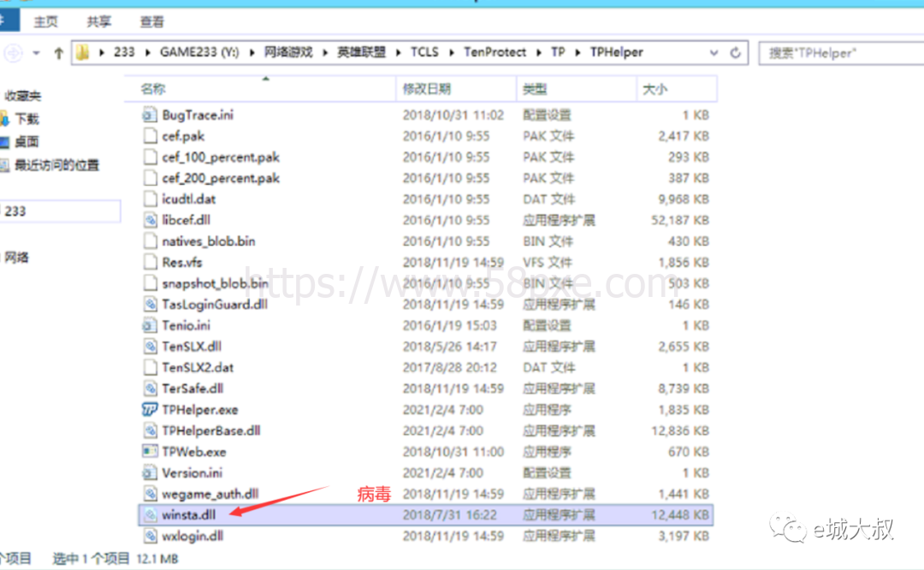Click the cef.pak file icon
Viewport: 924px width, 570px height.
[x=150, y=135]
